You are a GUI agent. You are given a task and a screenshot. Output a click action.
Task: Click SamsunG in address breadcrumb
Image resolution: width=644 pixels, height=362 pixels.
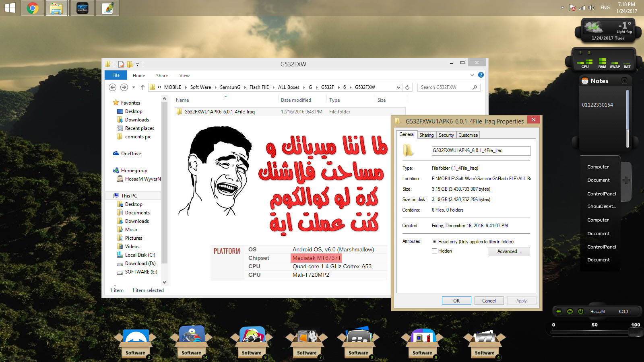tap(230, 87)
